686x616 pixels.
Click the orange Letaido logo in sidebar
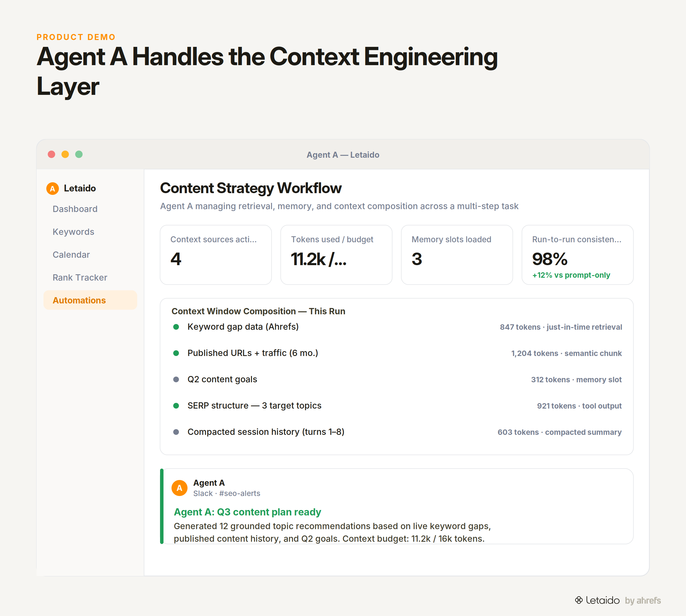tap(53, 189)
